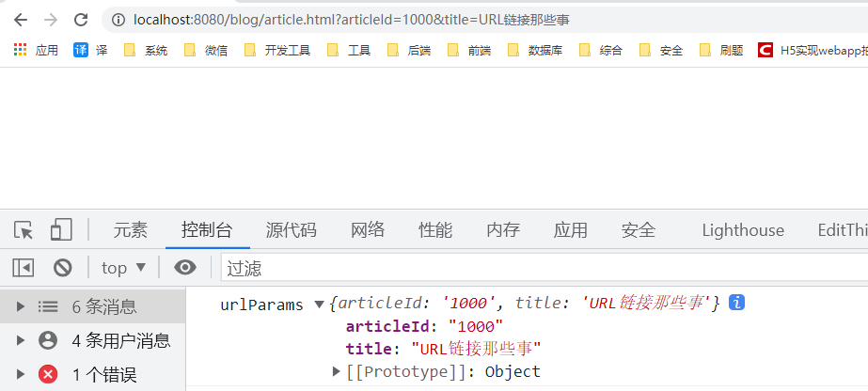The height and width of the screenshot is (391, 868).
Task: Reload the page with refresh icon
Action: [81, 21]
